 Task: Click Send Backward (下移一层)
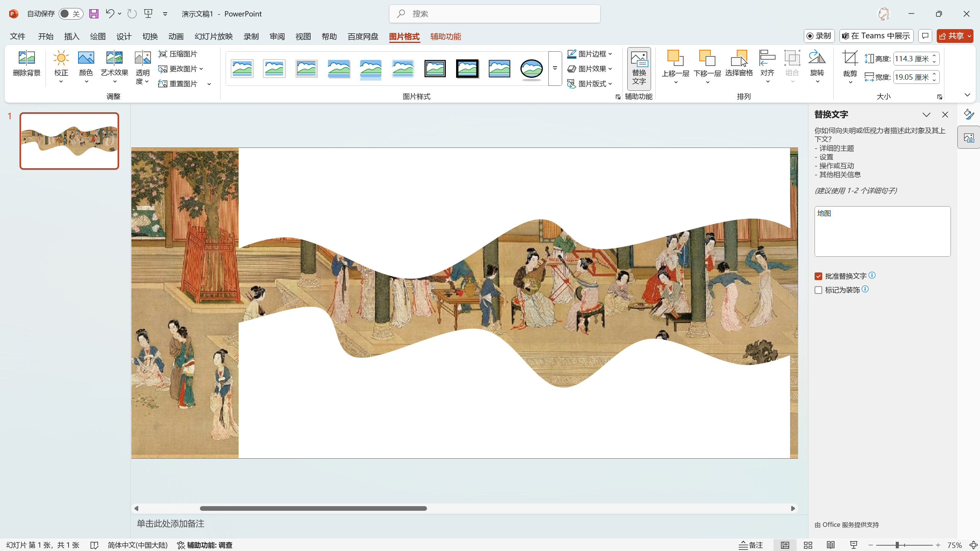pyautogui.click(x=707, y=67)
